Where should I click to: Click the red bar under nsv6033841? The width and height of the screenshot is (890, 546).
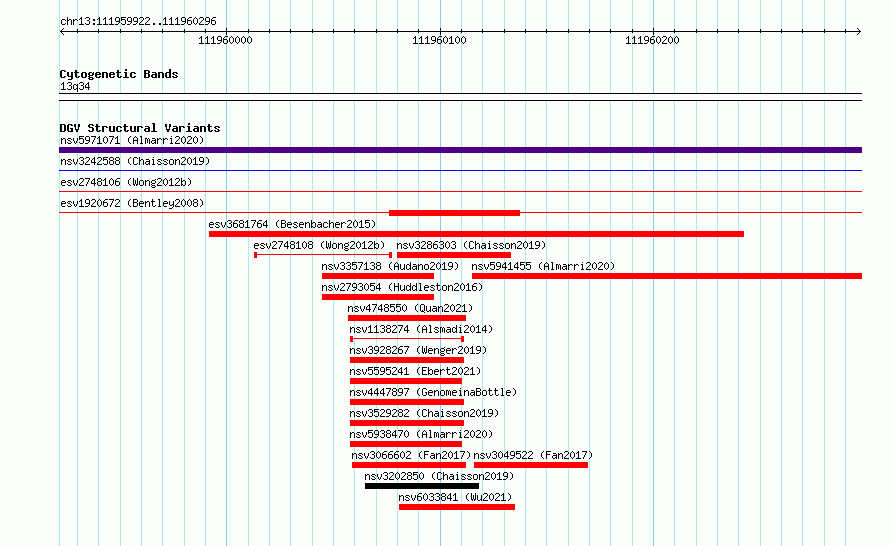[x=457, y=507]
